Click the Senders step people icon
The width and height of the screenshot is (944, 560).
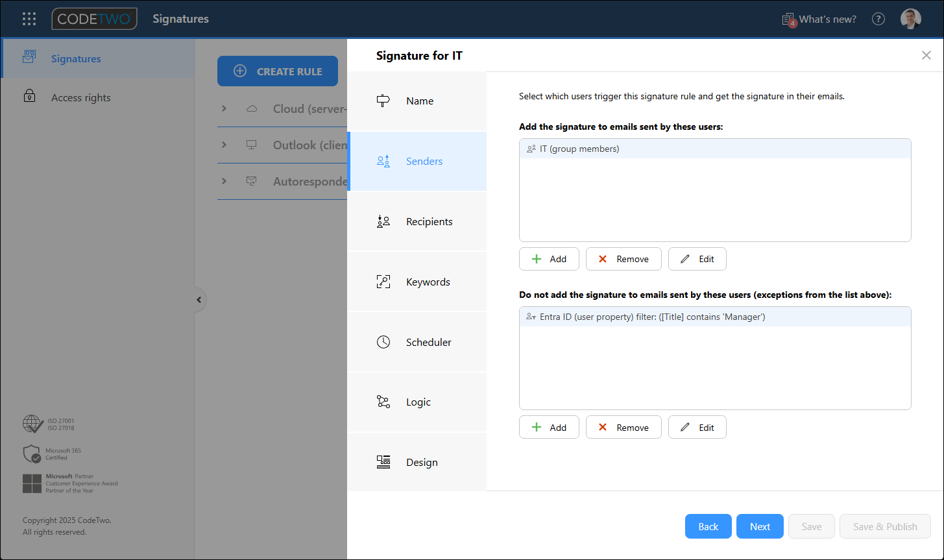383,161
